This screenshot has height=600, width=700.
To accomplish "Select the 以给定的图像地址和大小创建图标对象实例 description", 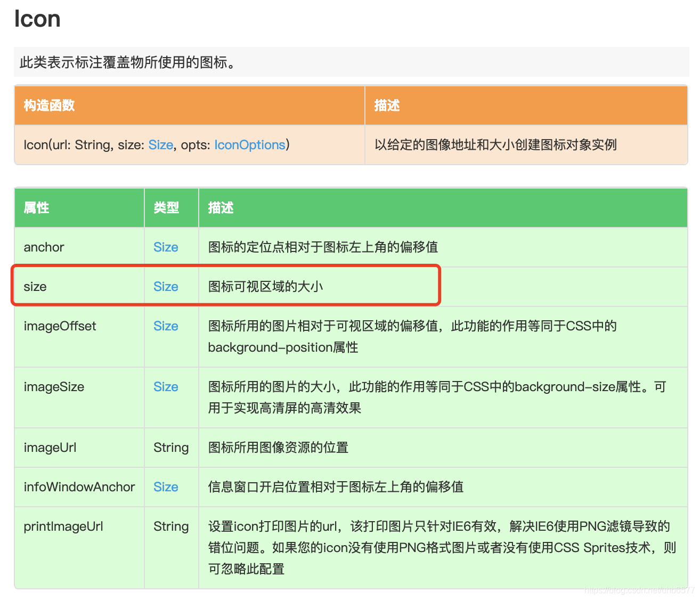I will [495, 145].
